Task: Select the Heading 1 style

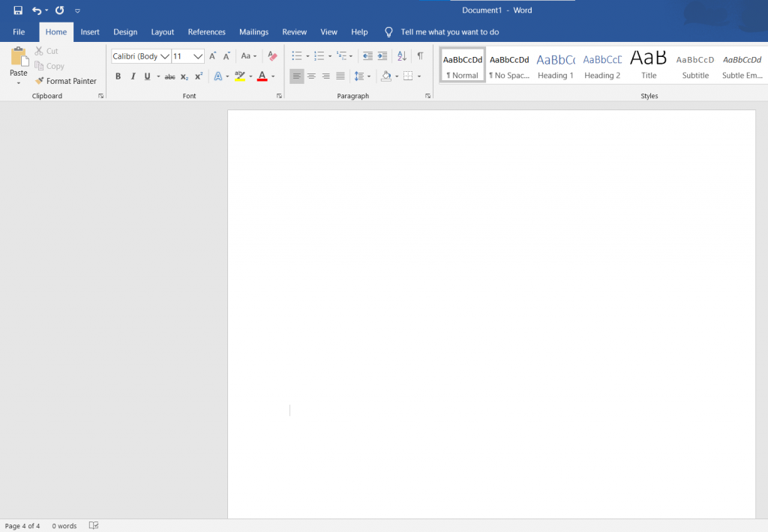Action: click(x=555, y=66)
